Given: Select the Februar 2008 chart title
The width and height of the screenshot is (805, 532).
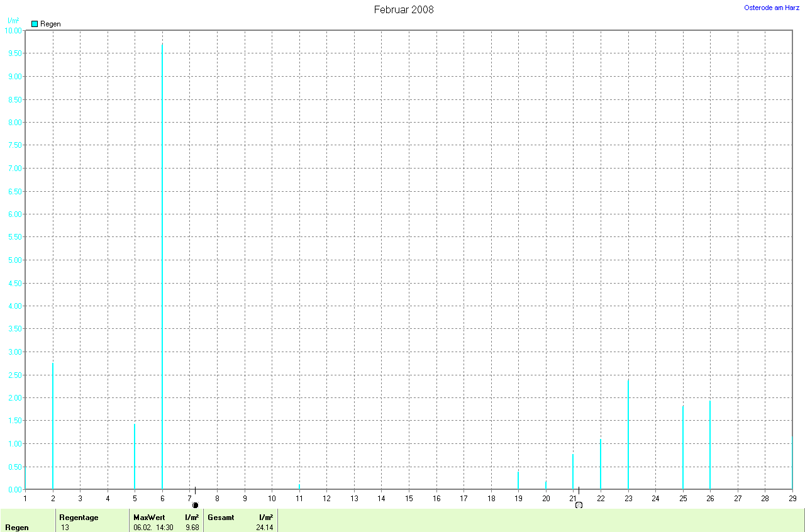Looking at the screenshot, I should pos(403,9).
